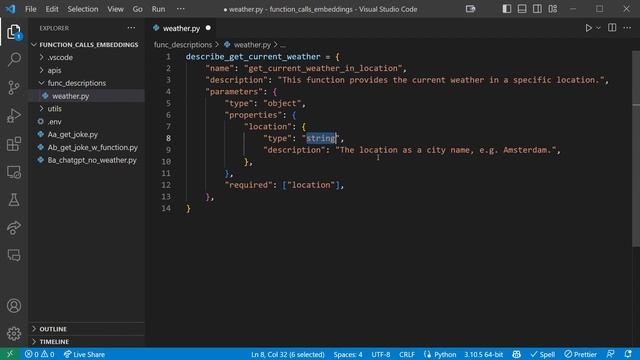Select the weather.py editor tab
The width and height of the screenshot is (640, 360).
tap(182, 28)
